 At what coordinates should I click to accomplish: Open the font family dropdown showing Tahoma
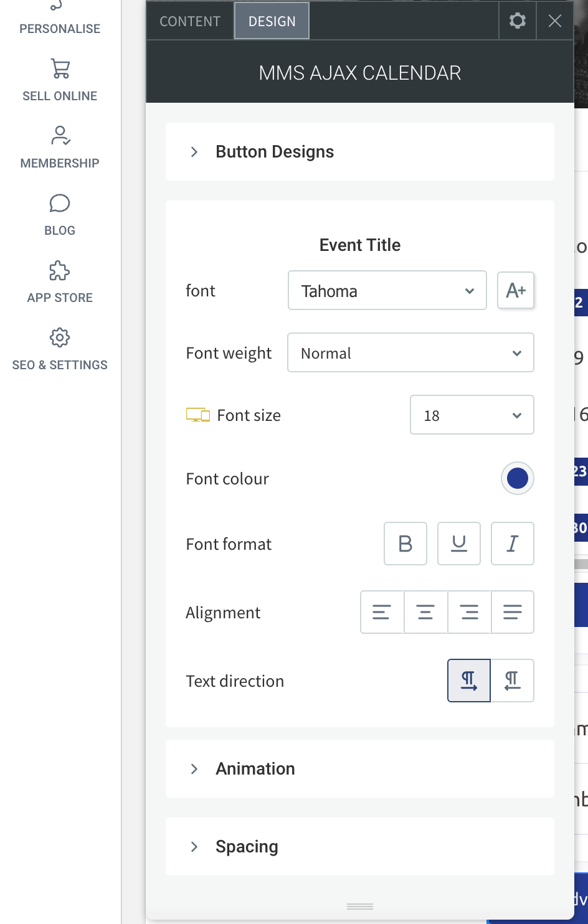tap(387, 290)
